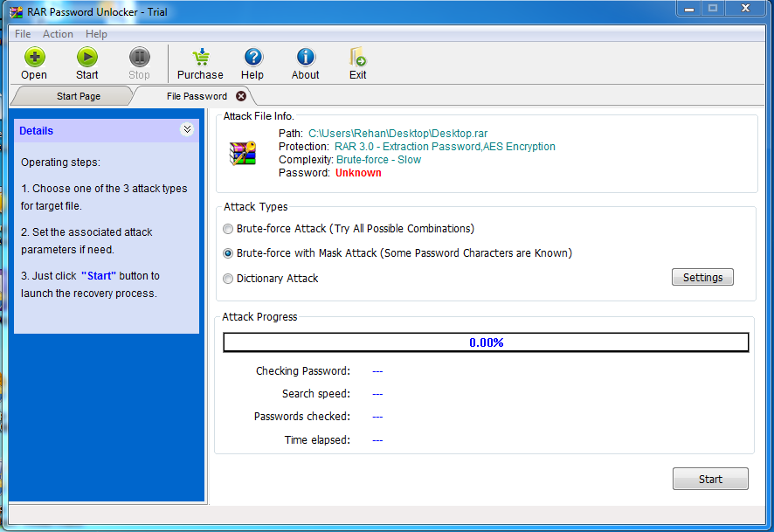
Task: Close the File Password tab
Action: point(241,96)
